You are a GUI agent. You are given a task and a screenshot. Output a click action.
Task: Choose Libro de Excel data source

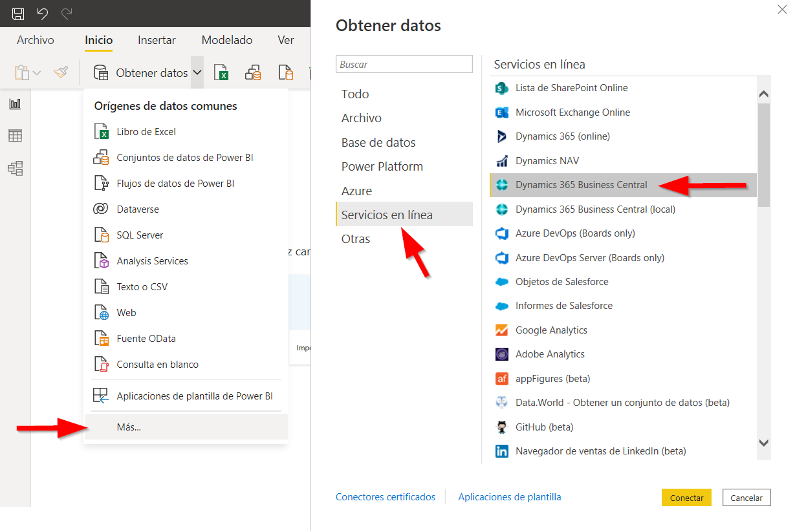pos(186,132)
